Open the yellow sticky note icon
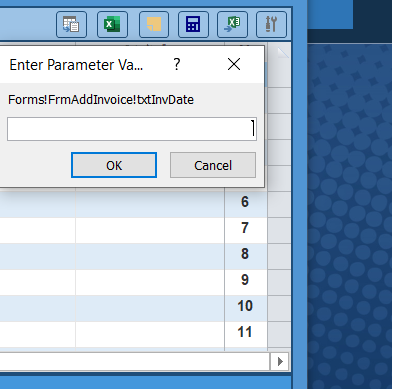Image resolution: width=393 pixels, height=389 pixels. [x=154, y=24]
